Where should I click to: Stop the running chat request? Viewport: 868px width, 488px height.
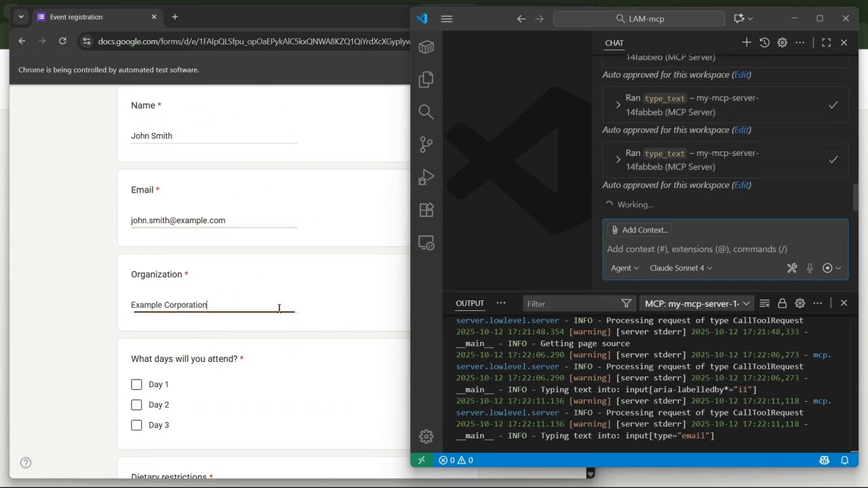coord(827,268)
